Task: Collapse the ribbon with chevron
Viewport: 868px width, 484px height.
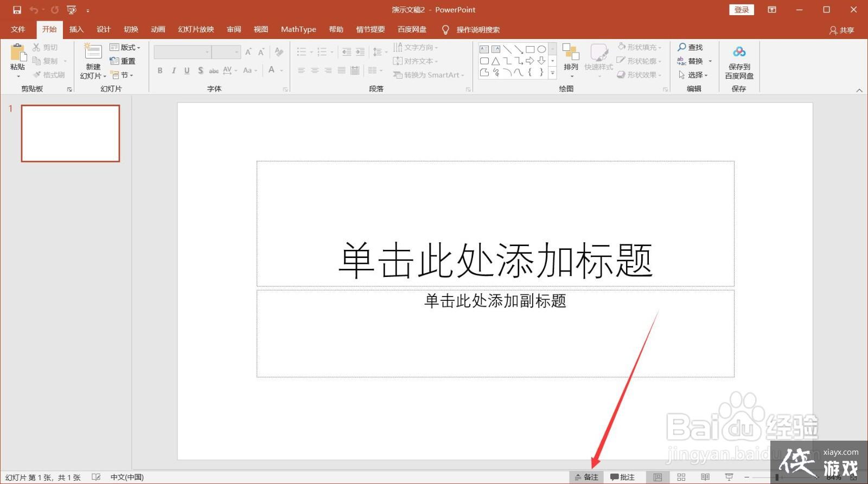Action: click(859, 90)
